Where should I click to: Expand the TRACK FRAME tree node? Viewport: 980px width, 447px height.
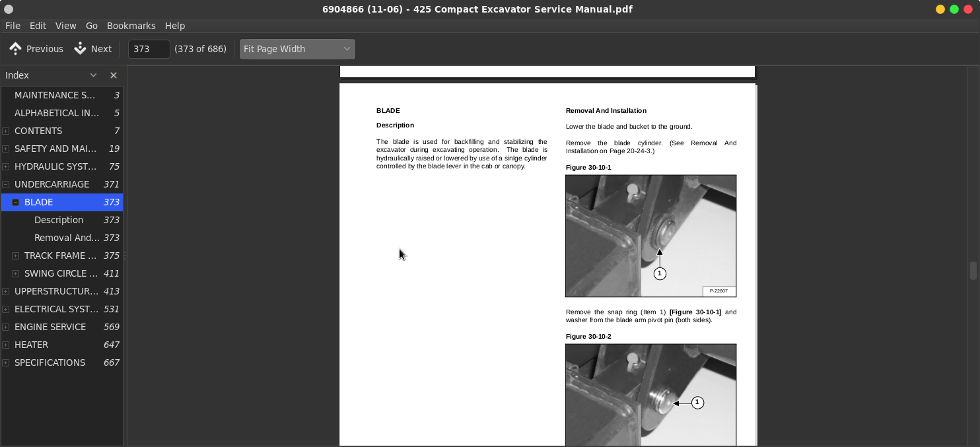click(16, 256)
